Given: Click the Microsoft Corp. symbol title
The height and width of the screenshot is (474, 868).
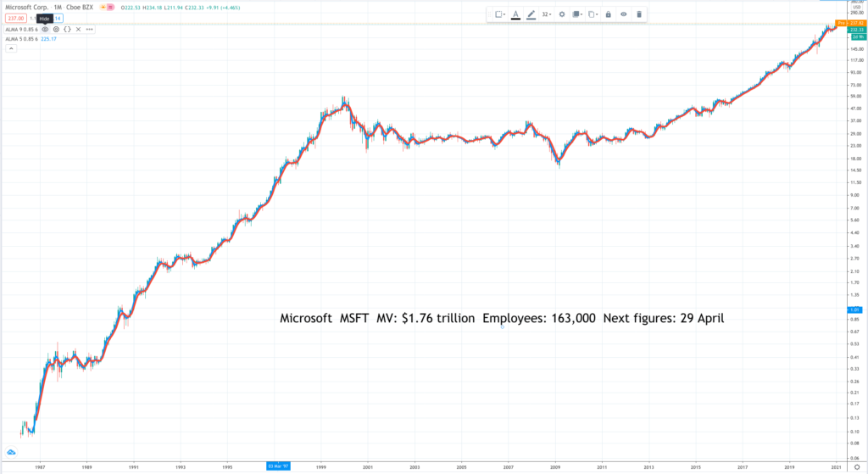Looking at the screenshot, I should tap(26, 8).
